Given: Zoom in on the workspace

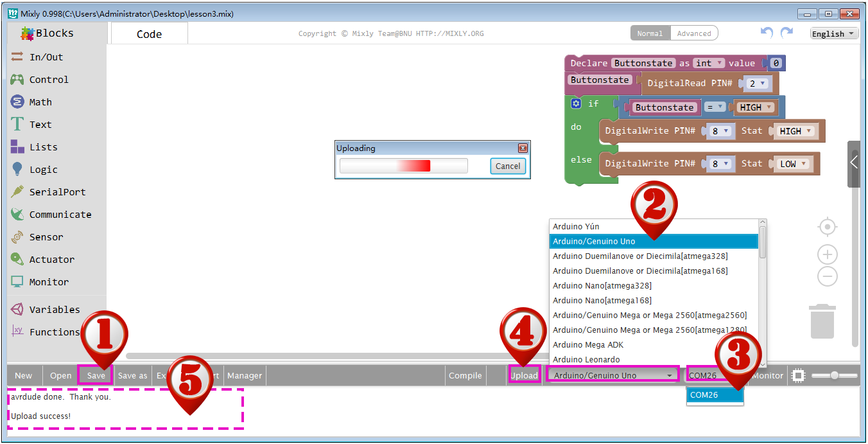Looking at the screenshot, I should (828, 254).
